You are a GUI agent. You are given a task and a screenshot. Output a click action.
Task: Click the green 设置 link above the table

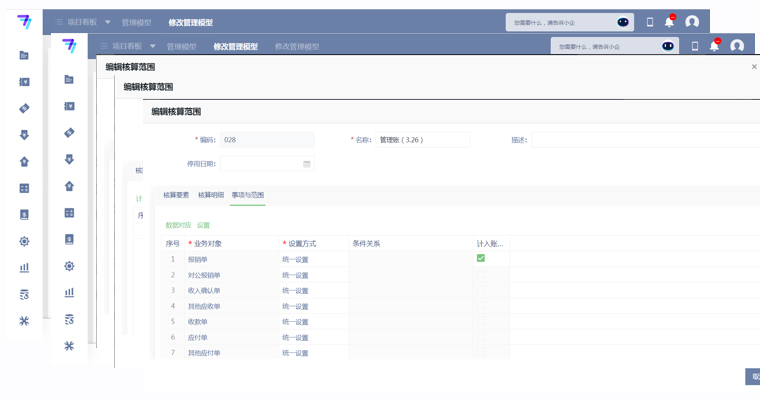point(203,225)
